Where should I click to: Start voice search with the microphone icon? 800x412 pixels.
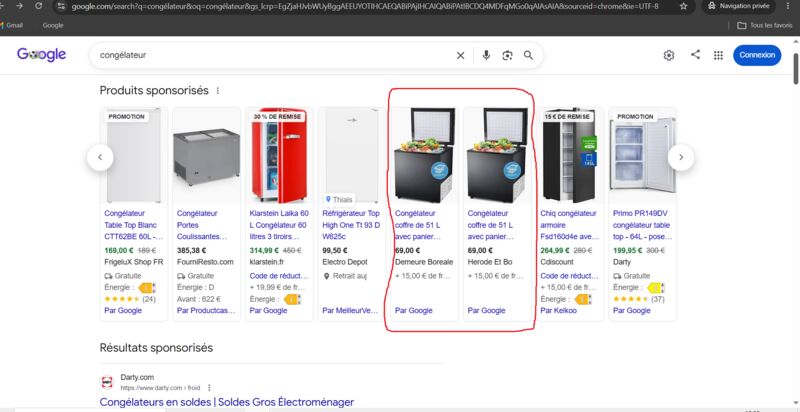pyautogui.click(x=486, y=55)
